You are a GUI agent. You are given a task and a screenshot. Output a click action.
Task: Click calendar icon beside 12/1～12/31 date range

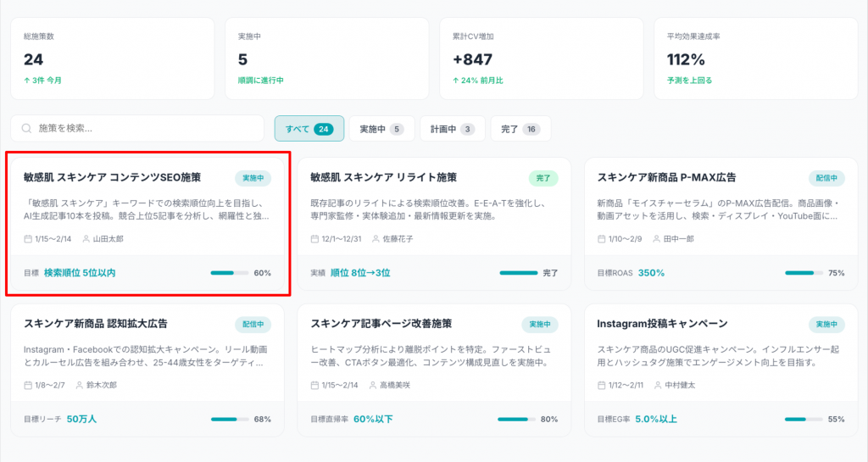315,239
